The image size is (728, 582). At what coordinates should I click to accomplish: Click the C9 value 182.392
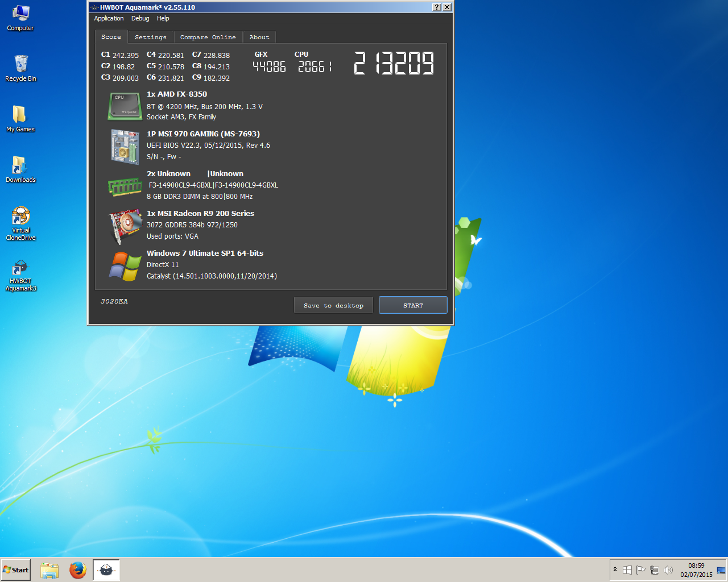pyautogui.click(x=217, y=78)
